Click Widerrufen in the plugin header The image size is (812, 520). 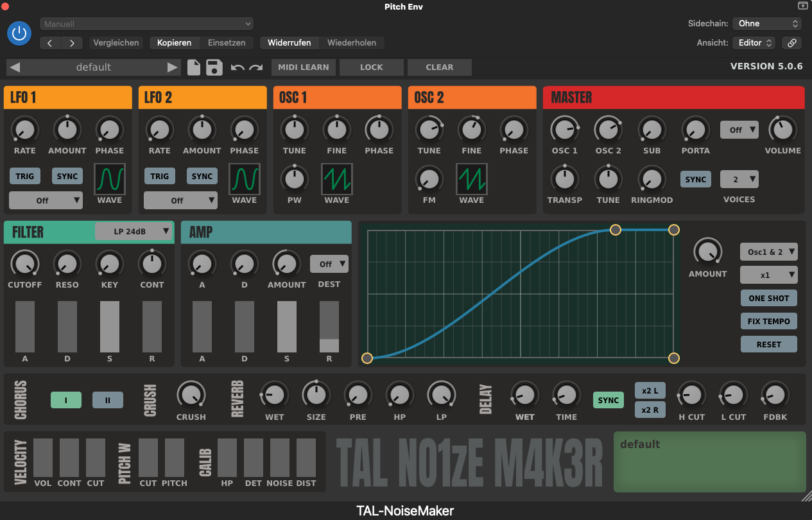(289, 43)
